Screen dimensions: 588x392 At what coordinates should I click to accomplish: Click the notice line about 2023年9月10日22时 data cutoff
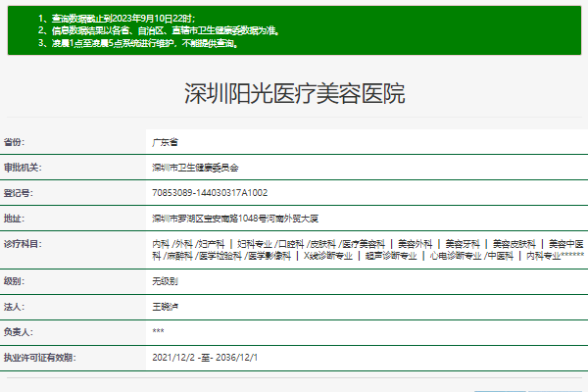[x=117, y=18]
